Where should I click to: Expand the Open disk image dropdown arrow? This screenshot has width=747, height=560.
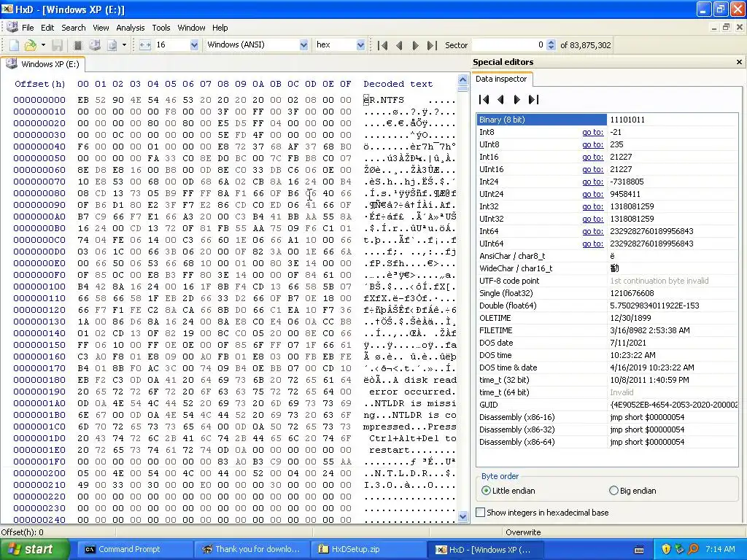click(x=124, y=45)
